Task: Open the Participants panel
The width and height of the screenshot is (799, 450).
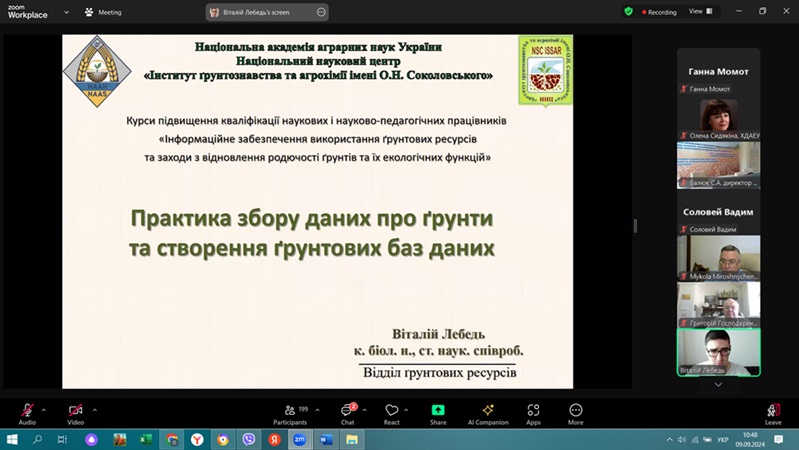Action: (x=290, y=414)
